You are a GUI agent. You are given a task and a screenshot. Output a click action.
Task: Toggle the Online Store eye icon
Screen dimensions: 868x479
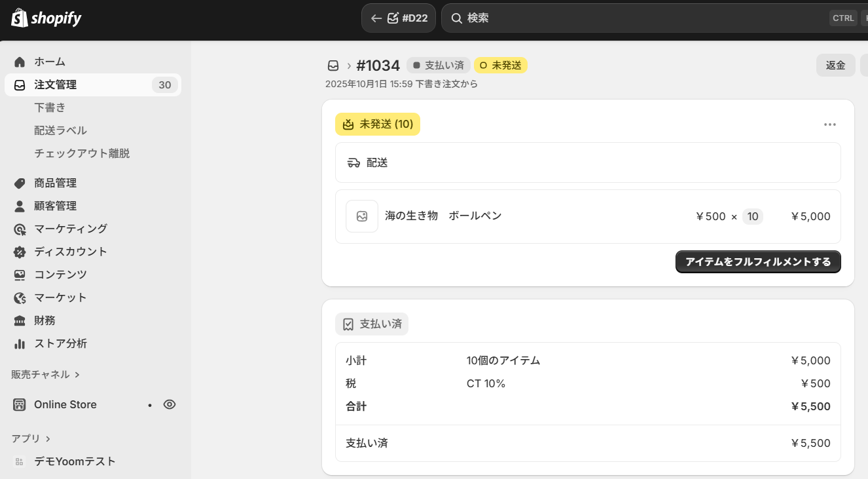click(x=170, y=404)
